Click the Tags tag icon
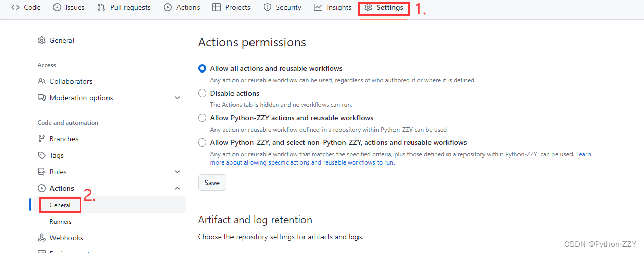This screenshot has height=253, width=644. [x=42, y=155]
